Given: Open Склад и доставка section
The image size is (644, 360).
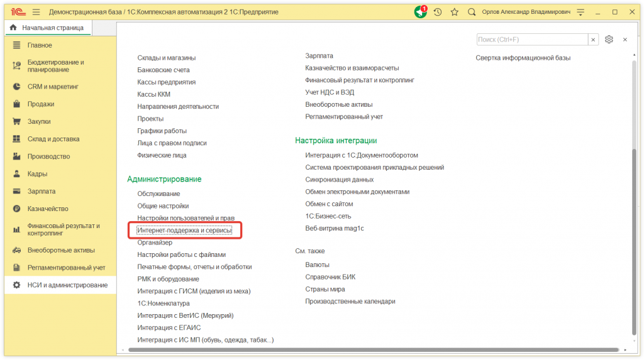Looking at the screenshot, I should (x=60, y=139).
